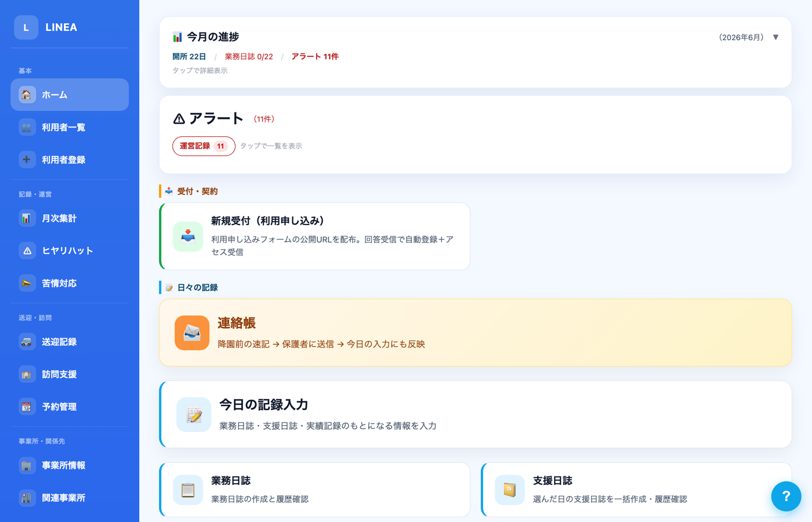Click the 関連事業所 buildings icon
The width and height of the screenshot is (812, 522).
click(x=27, y=498)
